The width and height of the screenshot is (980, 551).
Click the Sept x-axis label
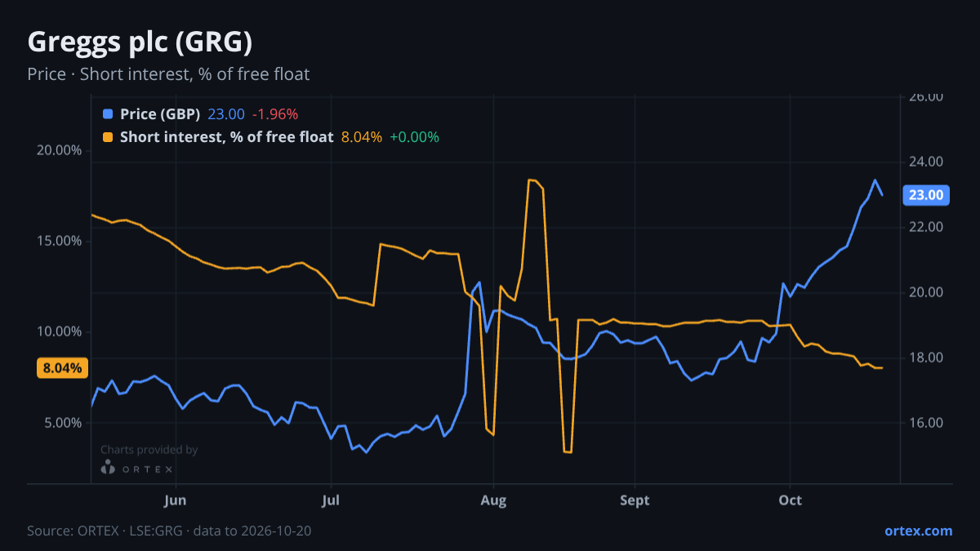(635, 500)
